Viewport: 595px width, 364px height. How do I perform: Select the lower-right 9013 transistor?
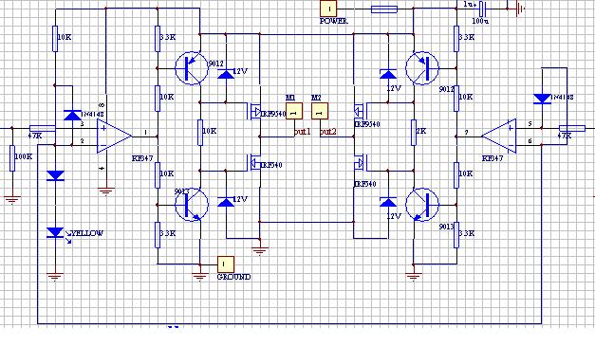point(422,205)
